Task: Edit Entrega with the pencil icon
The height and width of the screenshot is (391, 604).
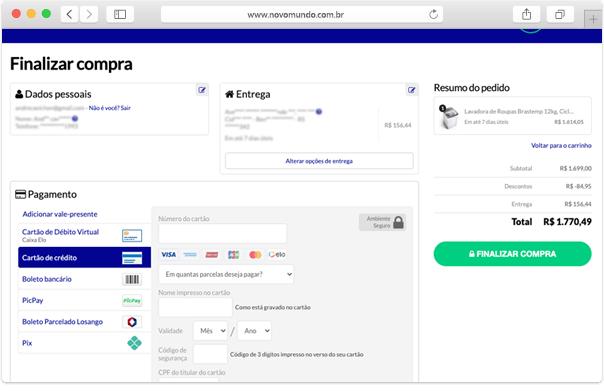Action: click(411, 90)
